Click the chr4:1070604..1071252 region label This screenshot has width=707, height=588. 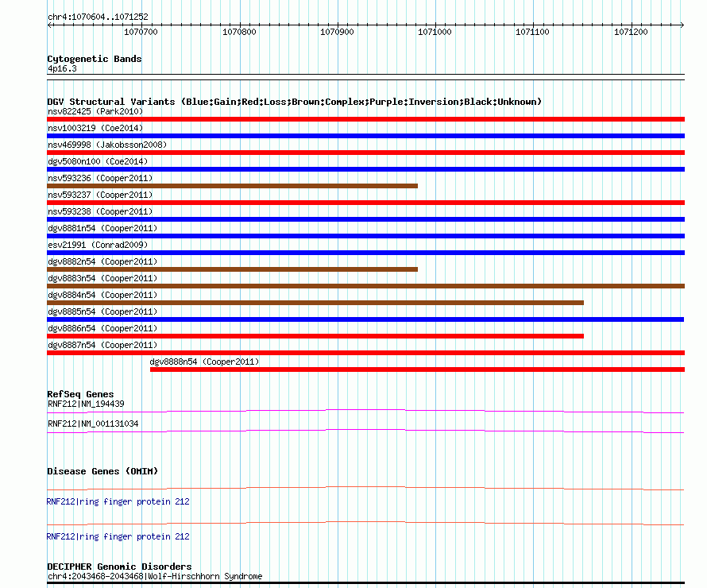[98, 17]
